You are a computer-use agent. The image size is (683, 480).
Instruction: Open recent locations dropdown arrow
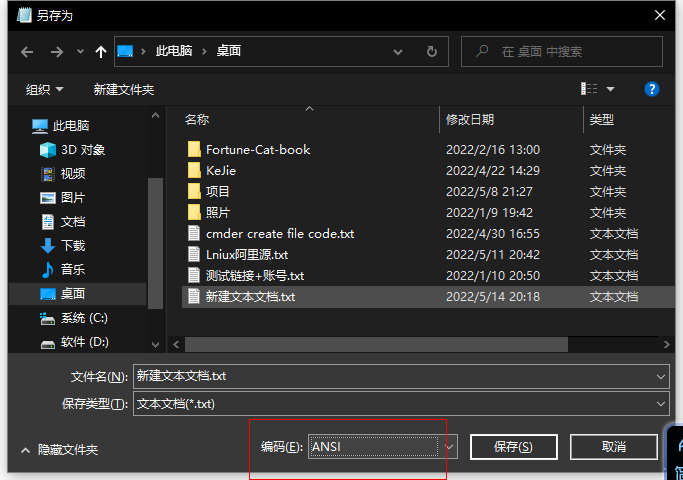(80, 52)
